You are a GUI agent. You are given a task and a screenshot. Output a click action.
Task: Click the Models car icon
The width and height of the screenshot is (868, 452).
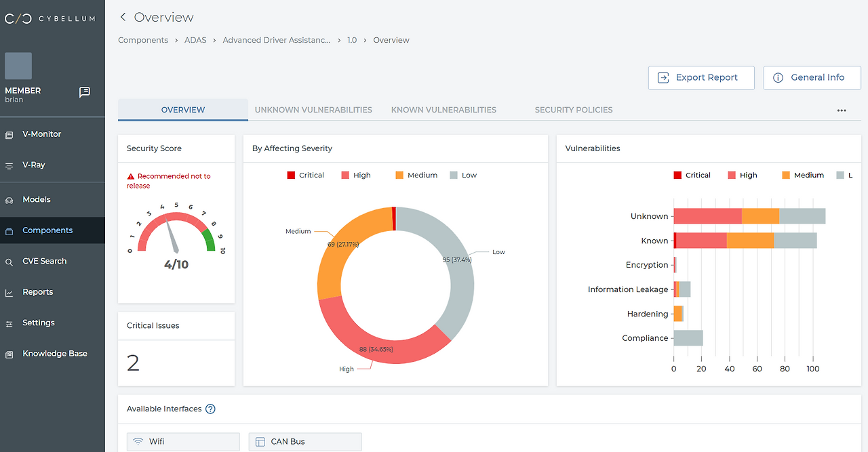coord(9,201)
